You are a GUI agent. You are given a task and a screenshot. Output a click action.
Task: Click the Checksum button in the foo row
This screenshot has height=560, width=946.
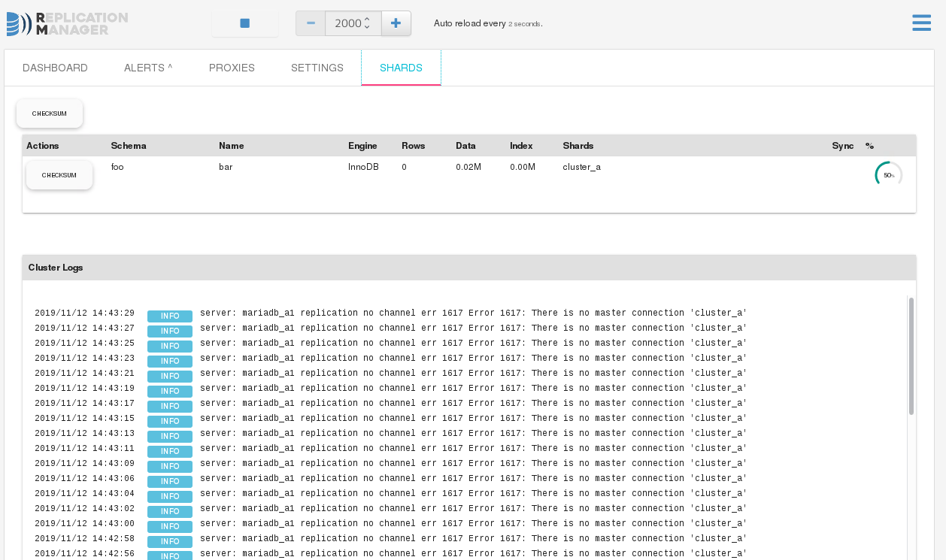pyautogui.click(x=59, y=175)
